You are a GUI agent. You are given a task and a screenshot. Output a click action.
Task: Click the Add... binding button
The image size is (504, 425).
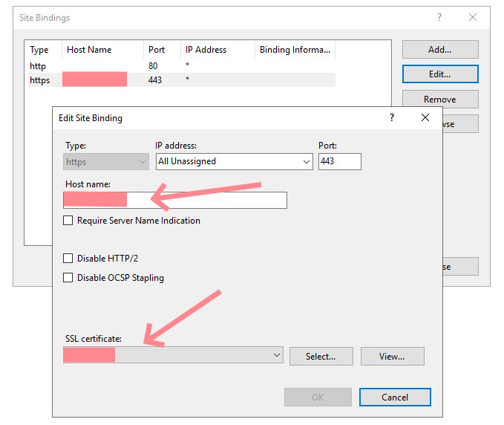(439, 50)
